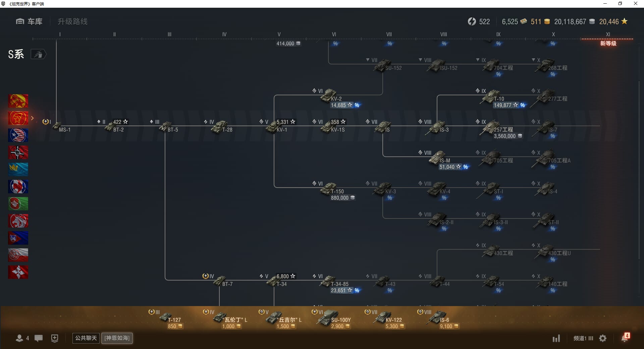Switch to the 升级路线 tab

tap(72, 21)
